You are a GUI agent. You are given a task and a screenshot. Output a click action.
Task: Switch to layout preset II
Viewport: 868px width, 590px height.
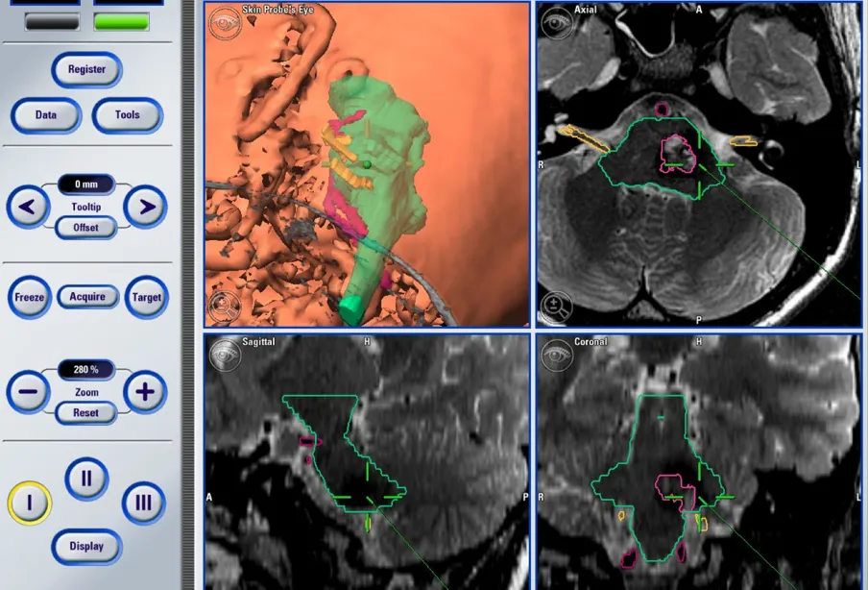pos(86,478)
